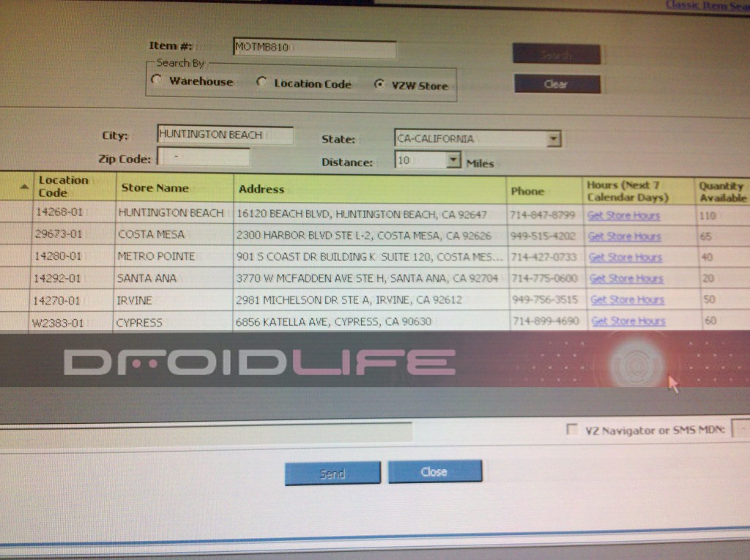Click address 16120 BEACH BLVD

click(x=362, y=214)
